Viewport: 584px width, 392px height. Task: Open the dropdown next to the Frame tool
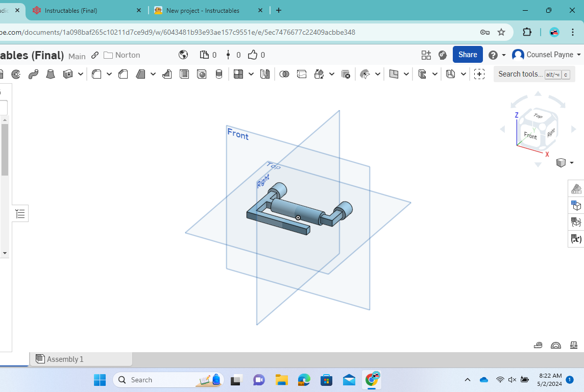(x=434, y=74)
